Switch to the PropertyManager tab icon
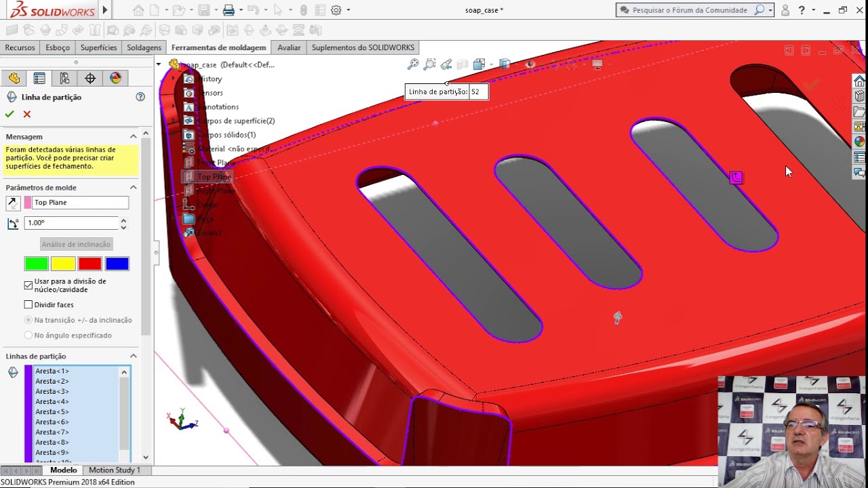 [39, 78]
